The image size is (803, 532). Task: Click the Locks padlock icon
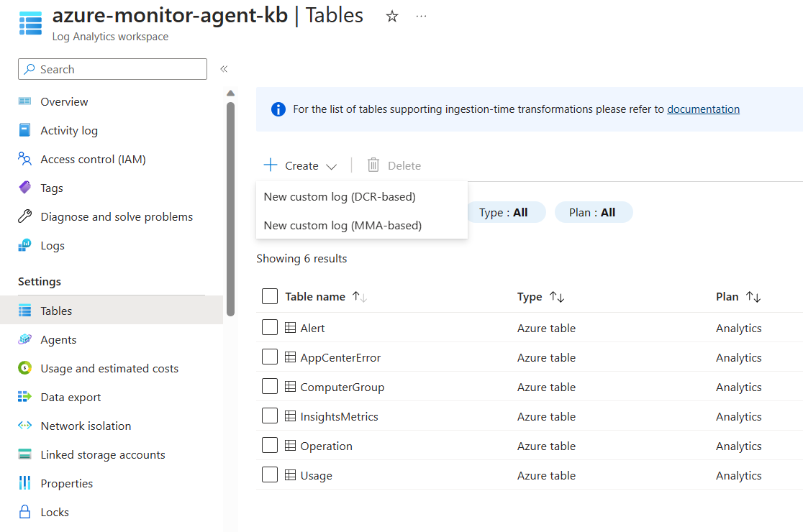click(x=24, y=512)
